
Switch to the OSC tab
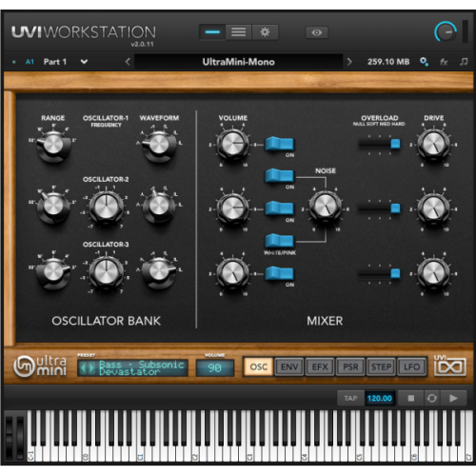pos(259,367)
